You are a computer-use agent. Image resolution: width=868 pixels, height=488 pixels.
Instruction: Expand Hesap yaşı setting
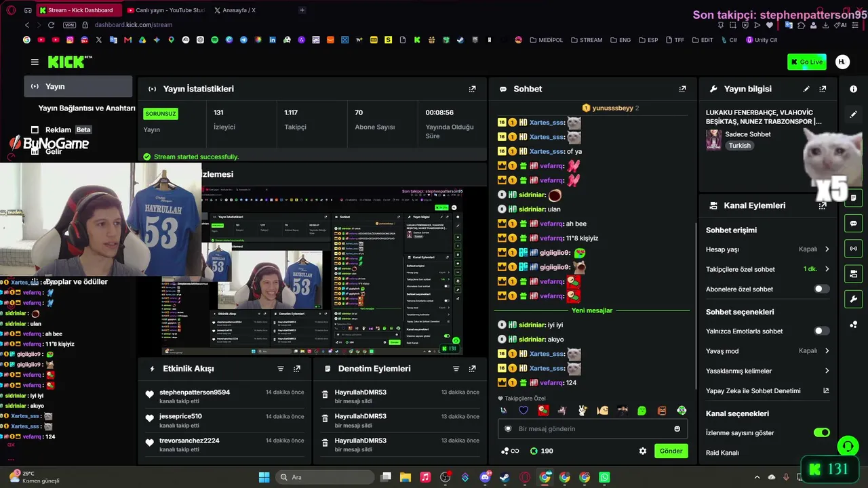[x=768, y=249]
